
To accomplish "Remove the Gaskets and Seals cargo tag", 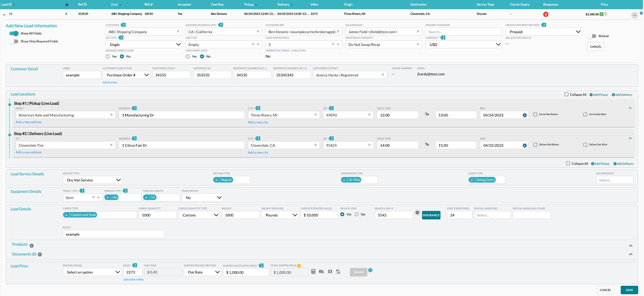I will click(66, 215).
